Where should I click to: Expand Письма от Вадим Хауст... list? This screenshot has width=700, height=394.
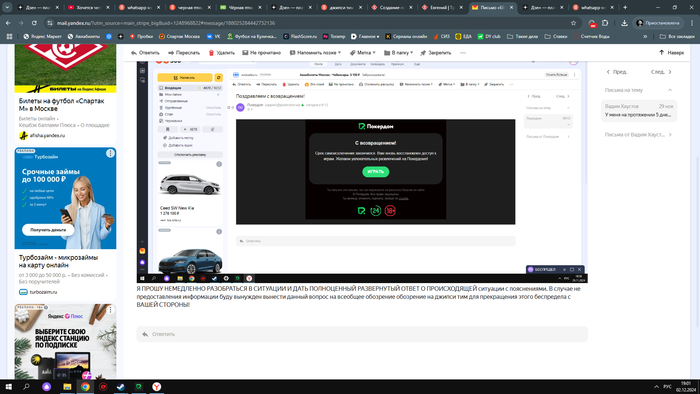[x=638, y=135]
